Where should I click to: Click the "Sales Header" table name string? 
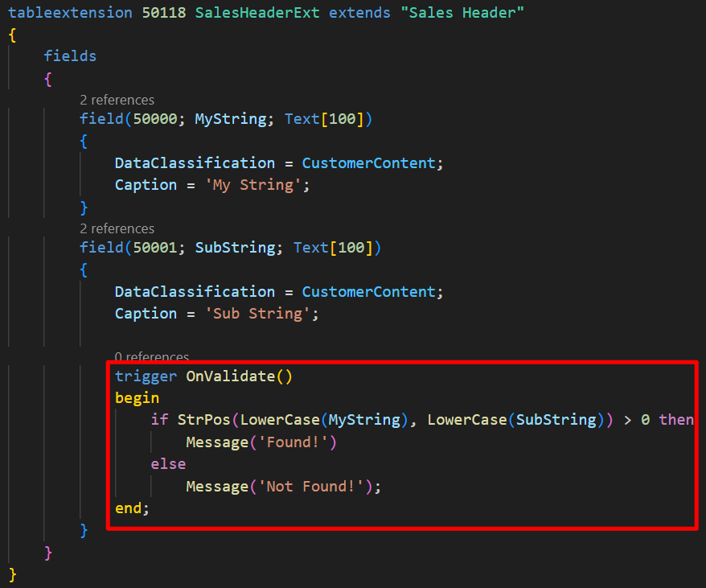coord(463,14)
